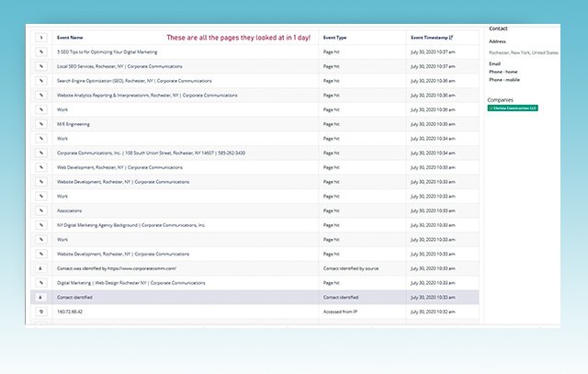The width and height of the screenshot is (588, 374).
Task: Click icon beside 100 South Union Street row
Action: tap(41, 153)
